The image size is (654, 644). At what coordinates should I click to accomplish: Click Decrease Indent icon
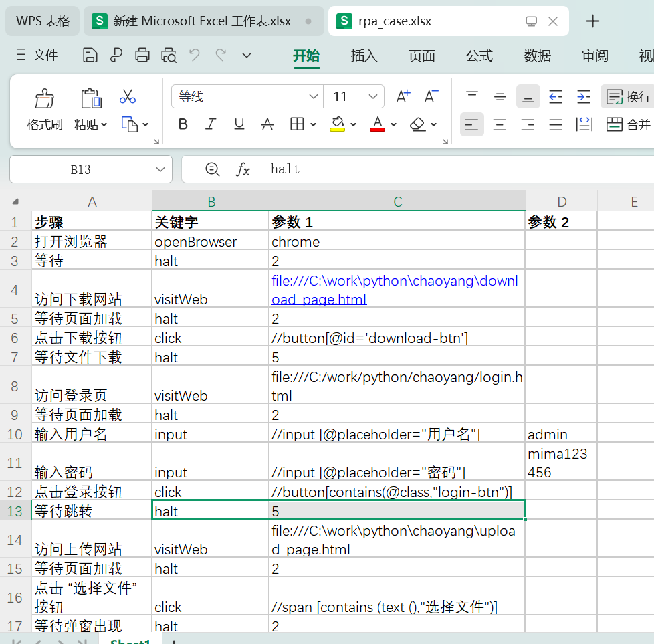(x=556, y=96)
